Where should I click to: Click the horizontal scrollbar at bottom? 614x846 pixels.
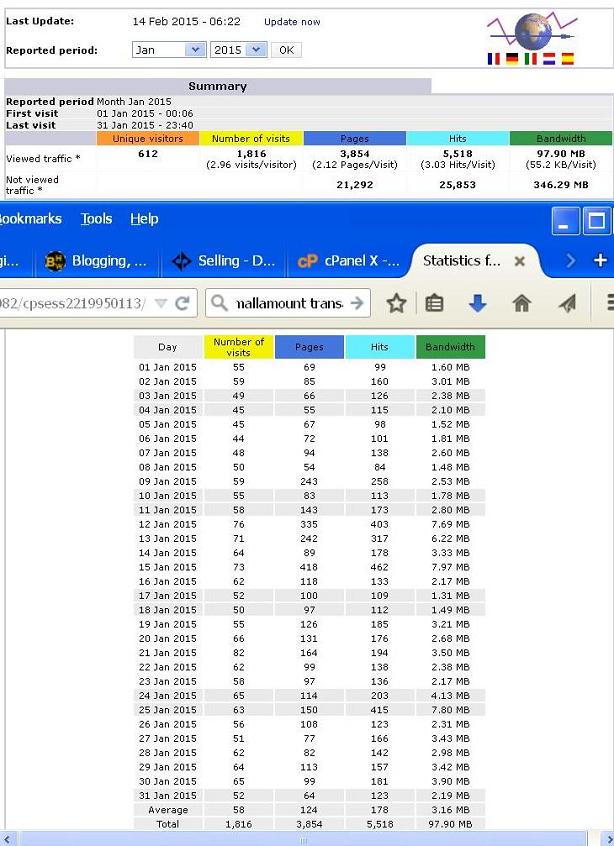pyautogui.click(x=303, y=840)
